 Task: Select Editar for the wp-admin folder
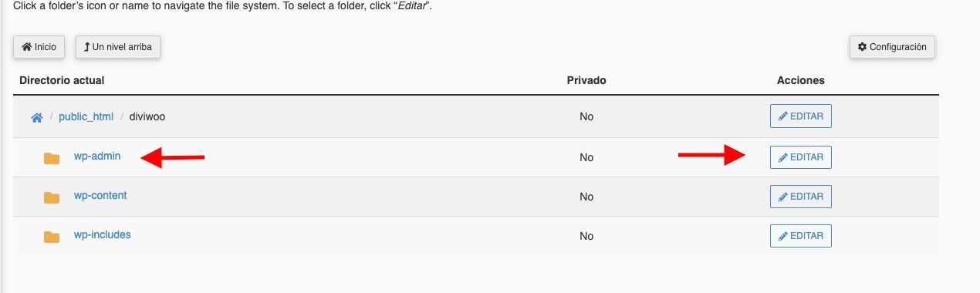[801, 157]
